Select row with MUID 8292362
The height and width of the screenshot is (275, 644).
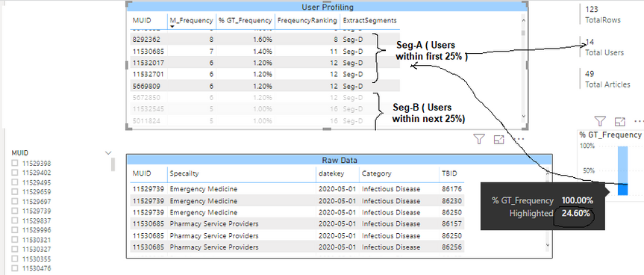266,40
